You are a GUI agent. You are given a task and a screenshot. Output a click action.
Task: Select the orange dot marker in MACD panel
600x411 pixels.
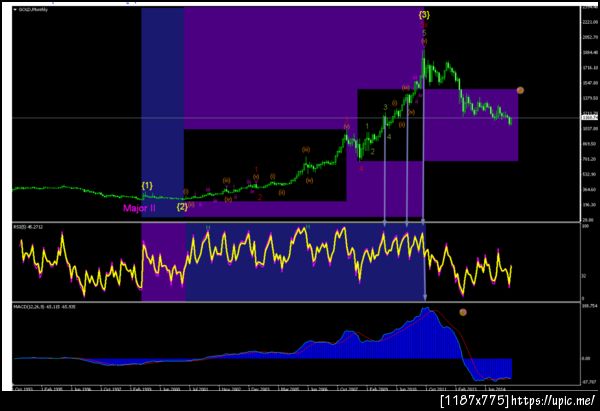[463, 312]
